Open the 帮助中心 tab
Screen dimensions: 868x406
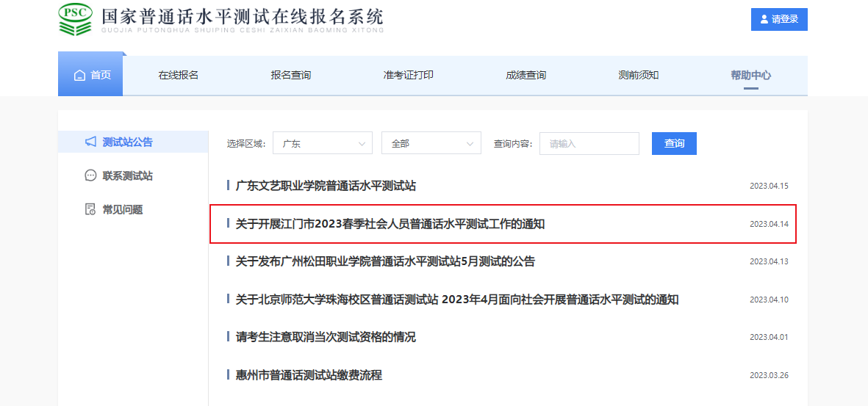(750, 76)
